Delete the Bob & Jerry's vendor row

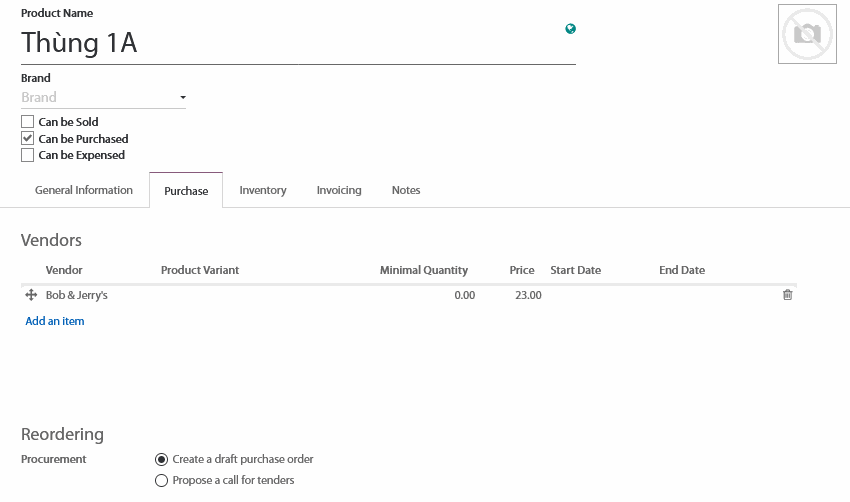[x=787, y=295]
